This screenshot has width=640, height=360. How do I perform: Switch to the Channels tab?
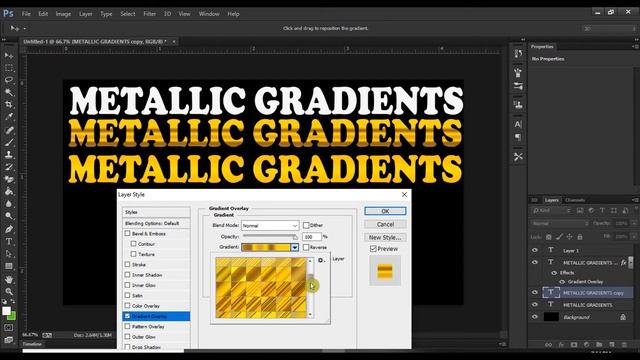coord(575,200)
